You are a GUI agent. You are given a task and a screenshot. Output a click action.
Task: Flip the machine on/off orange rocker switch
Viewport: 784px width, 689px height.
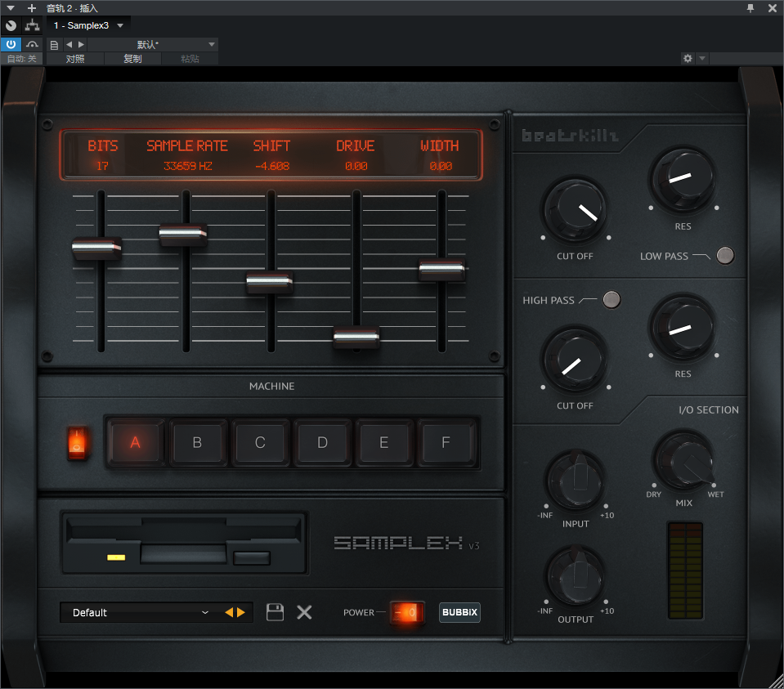pyautogui.click(x=77, y=443)
